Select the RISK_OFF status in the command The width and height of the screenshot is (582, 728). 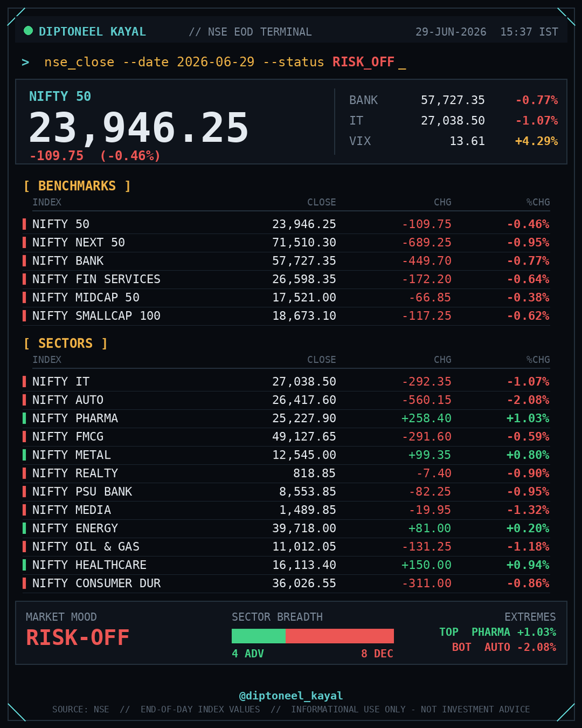[363, 62]
